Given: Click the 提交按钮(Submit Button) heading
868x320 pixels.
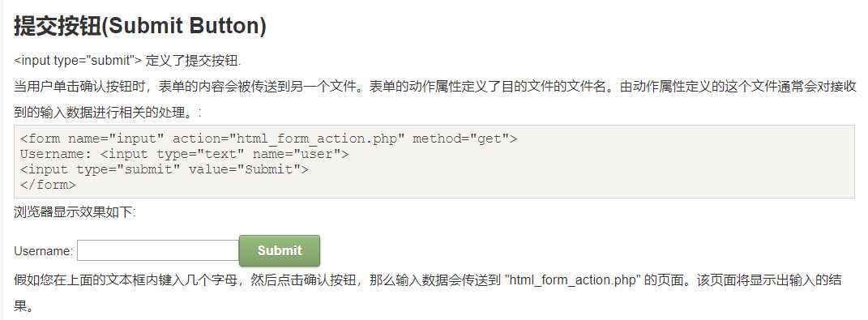Looking at the screenshot, I should (x=140, y=26).
